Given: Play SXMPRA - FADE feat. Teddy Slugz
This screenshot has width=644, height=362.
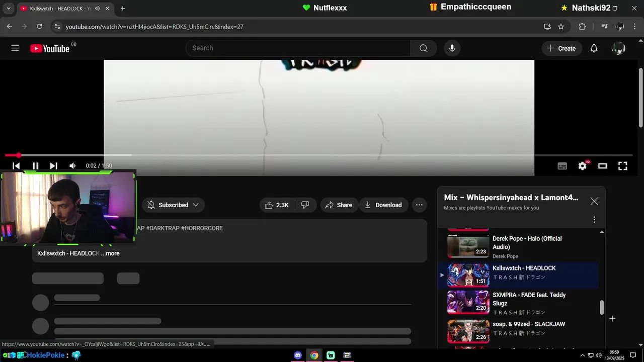Looking at the screenshot, I should (x=529, y=299).
